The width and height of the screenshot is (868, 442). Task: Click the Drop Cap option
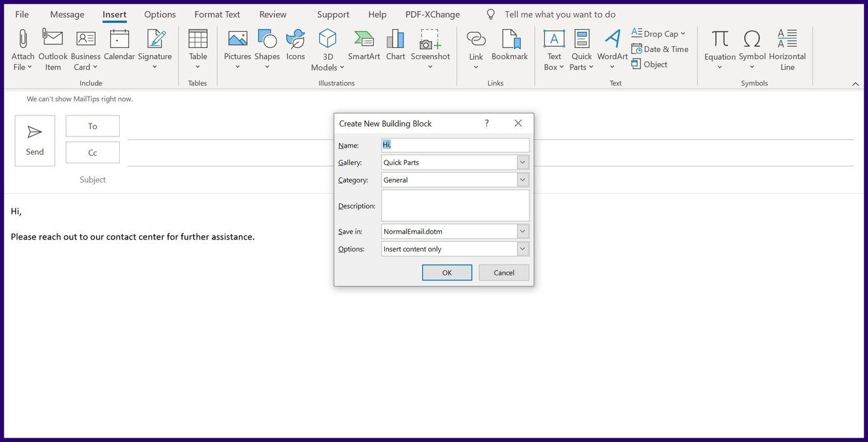tap(658, 34)
